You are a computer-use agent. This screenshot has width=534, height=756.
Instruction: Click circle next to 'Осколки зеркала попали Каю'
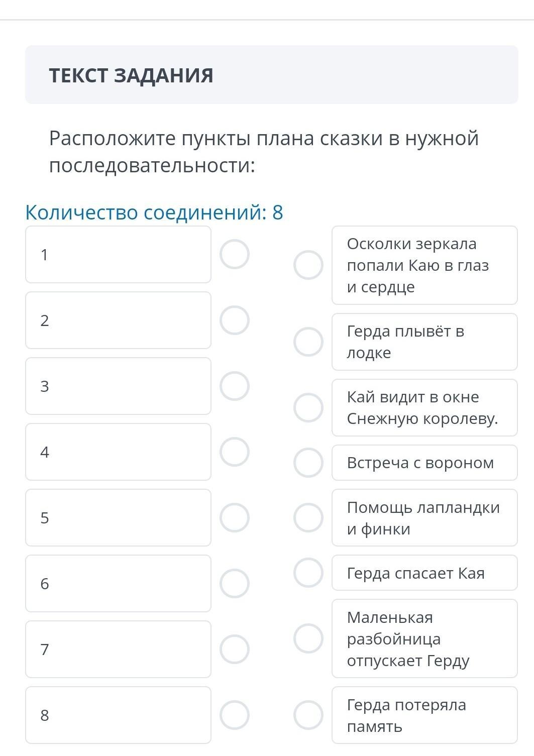308,265
